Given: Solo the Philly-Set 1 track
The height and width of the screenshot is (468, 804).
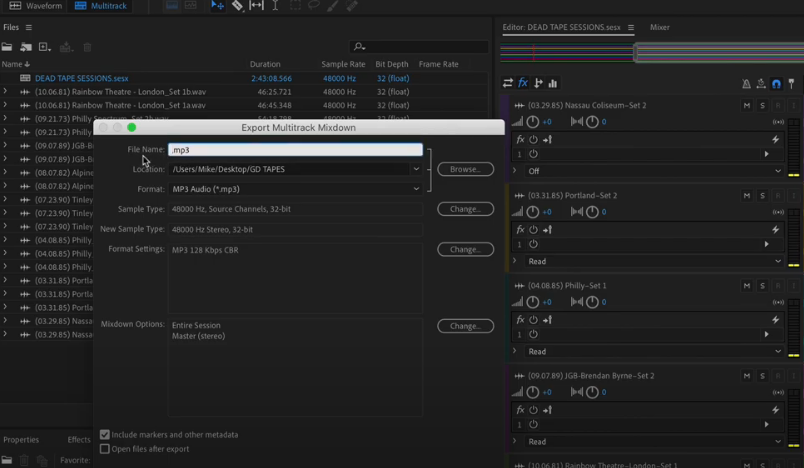Looking at the screenshot, I should point(762,286).
